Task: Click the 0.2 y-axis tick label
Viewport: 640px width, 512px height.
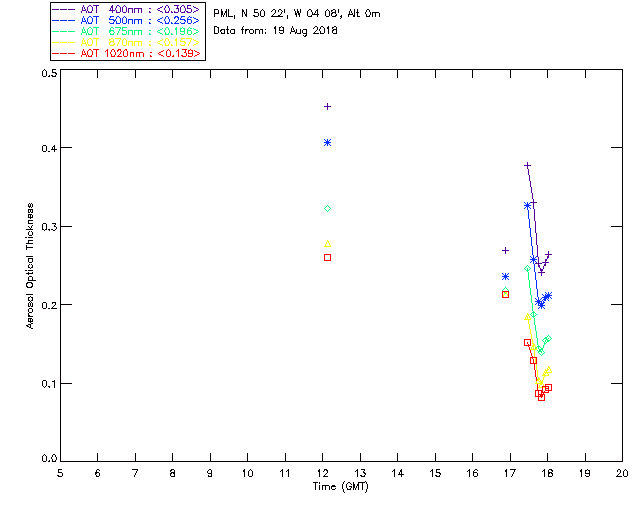Action: coord(49,305)
